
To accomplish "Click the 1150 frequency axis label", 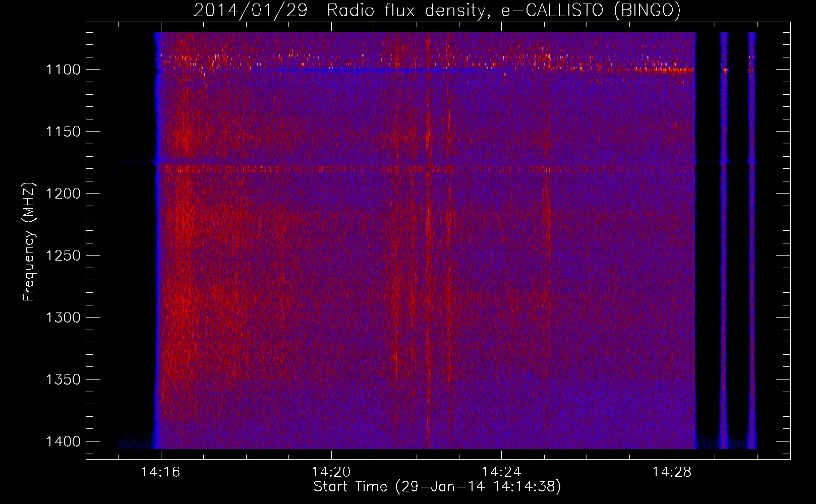I will pyautogui.click(x=63, y=132).
